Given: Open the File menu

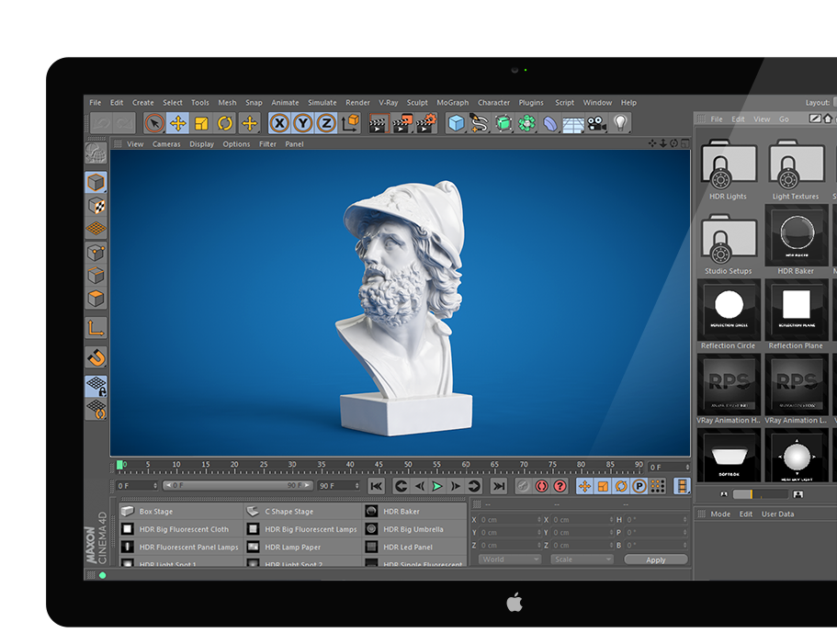Looking at the screenshot, I should 95,103.
